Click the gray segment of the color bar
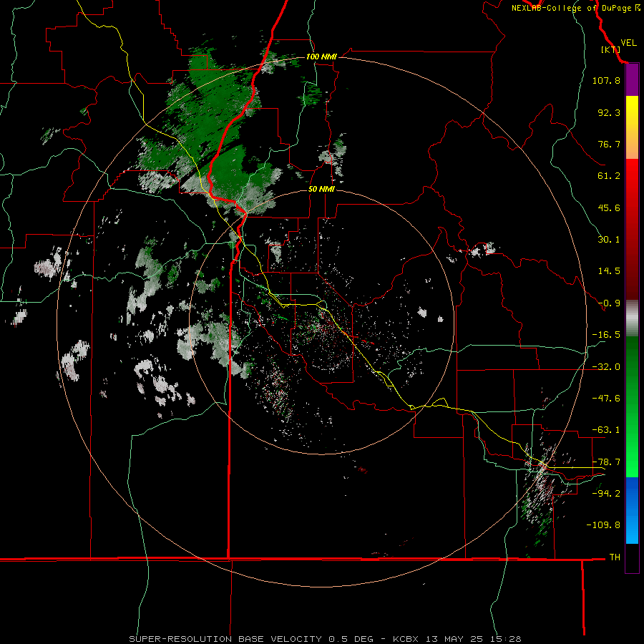The height and width of the screenshot is (644, 644). 632,318
